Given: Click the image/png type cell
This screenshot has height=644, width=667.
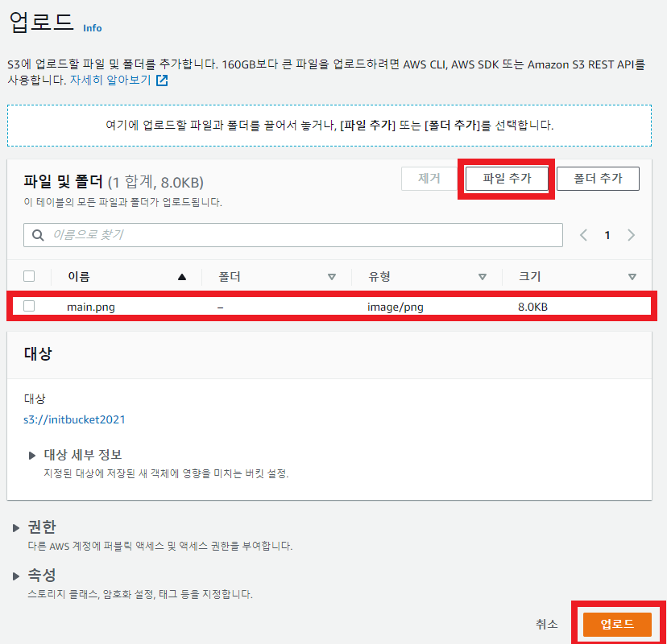Looking at the screenshot, I should tap(396, 307).
